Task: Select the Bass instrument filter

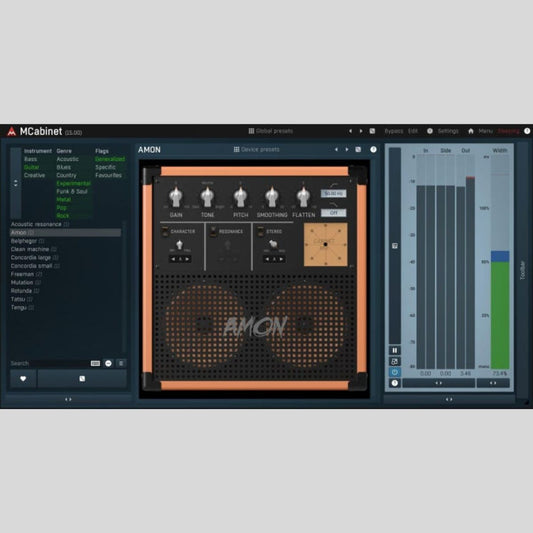Action: pyautogui.click(x=31, y=159)
